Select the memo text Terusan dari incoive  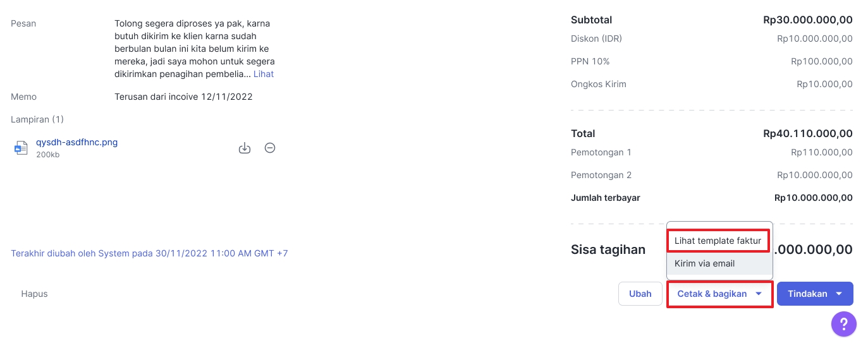click(x=156, y=97)
